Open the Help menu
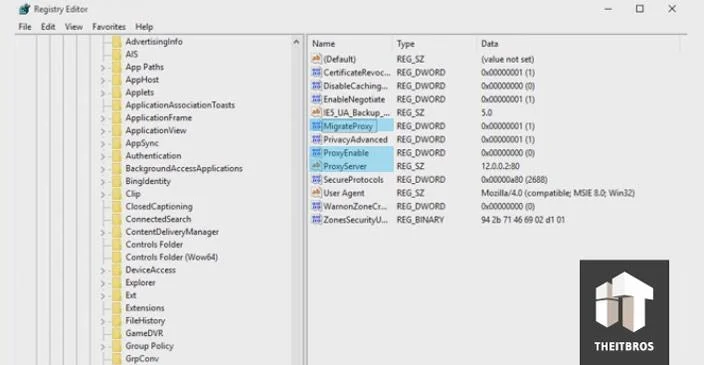 [144, 27]
